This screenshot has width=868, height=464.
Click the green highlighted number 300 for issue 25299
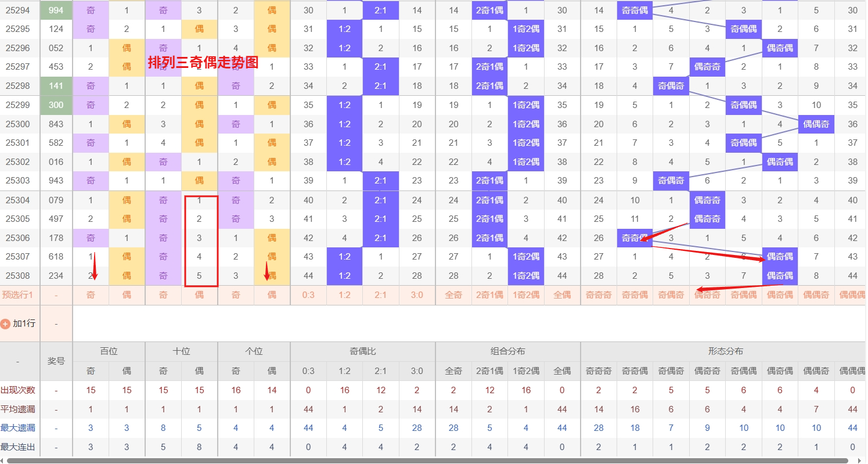[56, 105]
